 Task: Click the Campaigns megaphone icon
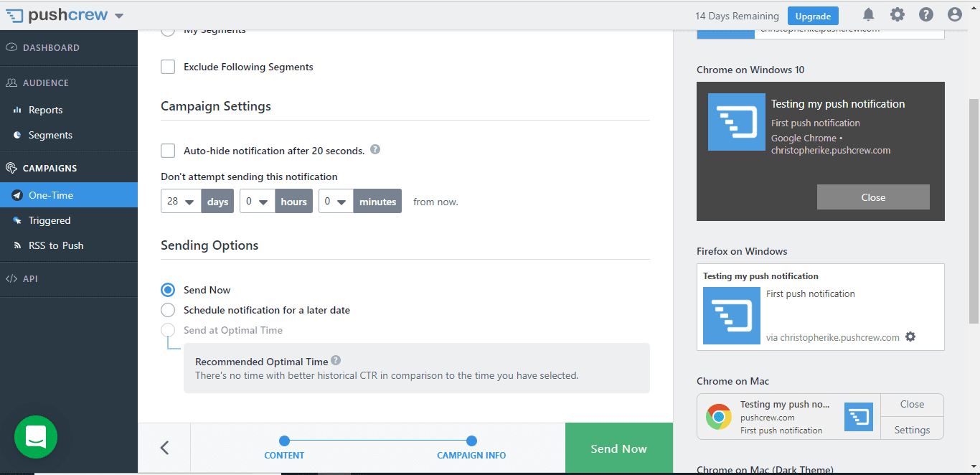click(11, 168)
